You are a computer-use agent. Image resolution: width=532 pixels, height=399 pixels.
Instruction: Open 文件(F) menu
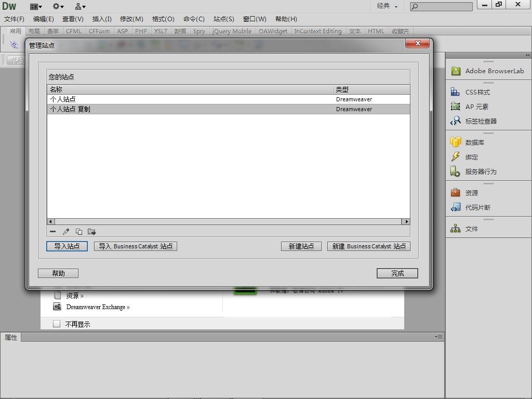click(14, 19)
